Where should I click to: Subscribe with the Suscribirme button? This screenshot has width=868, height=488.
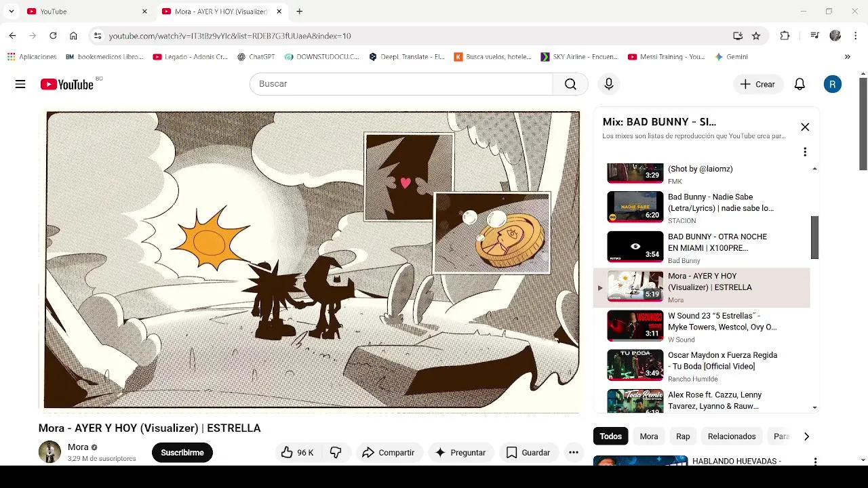click(x=182, y=453)
